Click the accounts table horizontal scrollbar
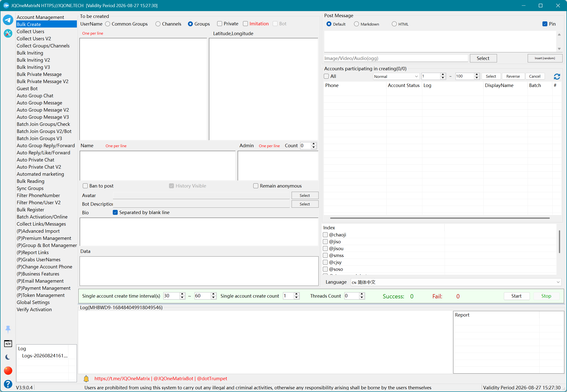Screen dimensions: 567x392 (440, 218)
